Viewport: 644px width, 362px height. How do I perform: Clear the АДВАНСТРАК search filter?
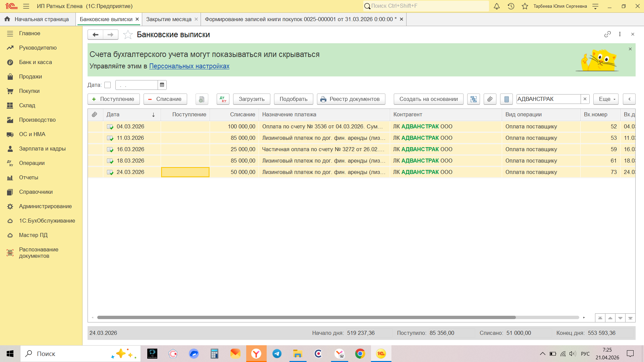[585, 99]
